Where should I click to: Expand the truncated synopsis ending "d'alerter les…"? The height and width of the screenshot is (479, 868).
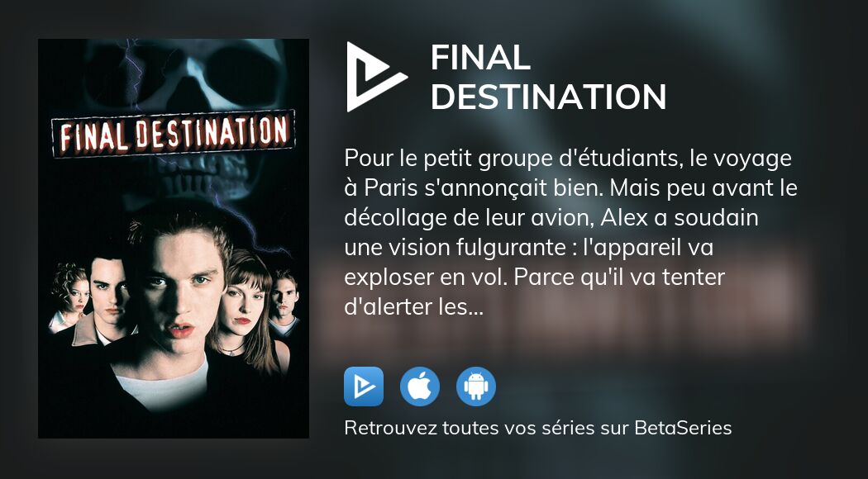tap(414, 307)
